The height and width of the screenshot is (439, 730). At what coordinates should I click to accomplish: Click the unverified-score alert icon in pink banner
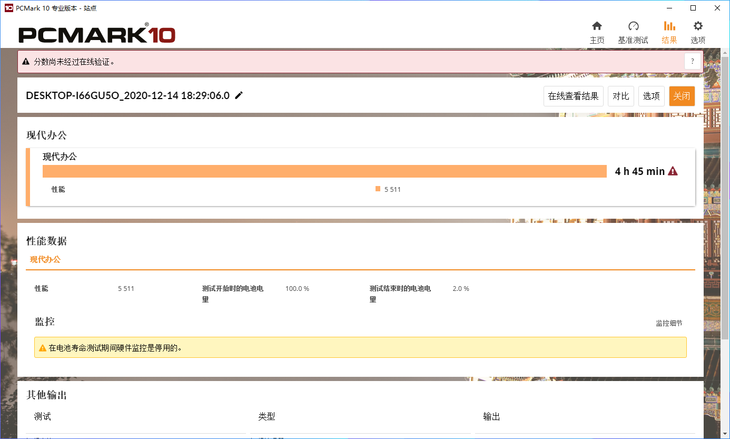[x=27, y=62]
